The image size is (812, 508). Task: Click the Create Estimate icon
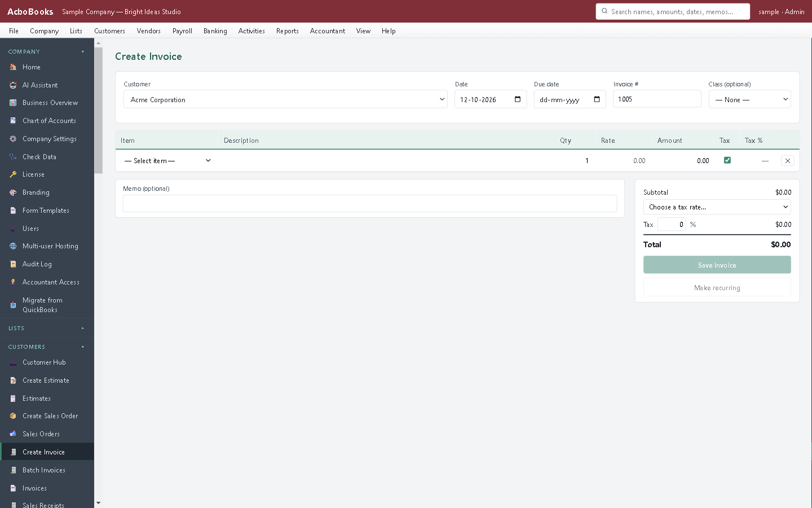[x=13, y=380]
